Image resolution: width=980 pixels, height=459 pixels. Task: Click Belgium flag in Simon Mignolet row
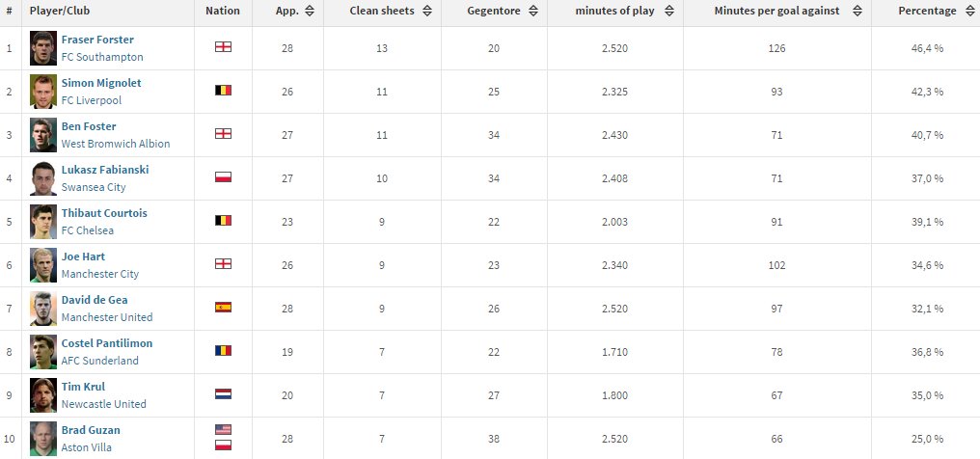223,90
